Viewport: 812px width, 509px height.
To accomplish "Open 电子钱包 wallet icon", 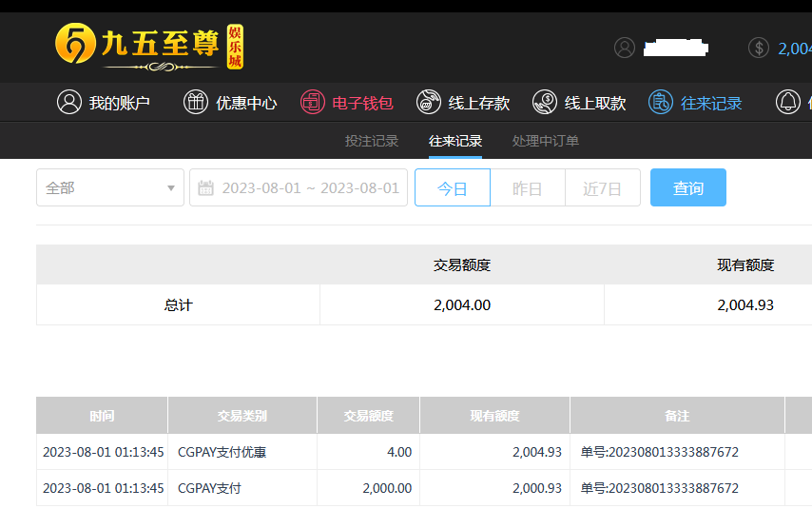I will coord(313,103).
